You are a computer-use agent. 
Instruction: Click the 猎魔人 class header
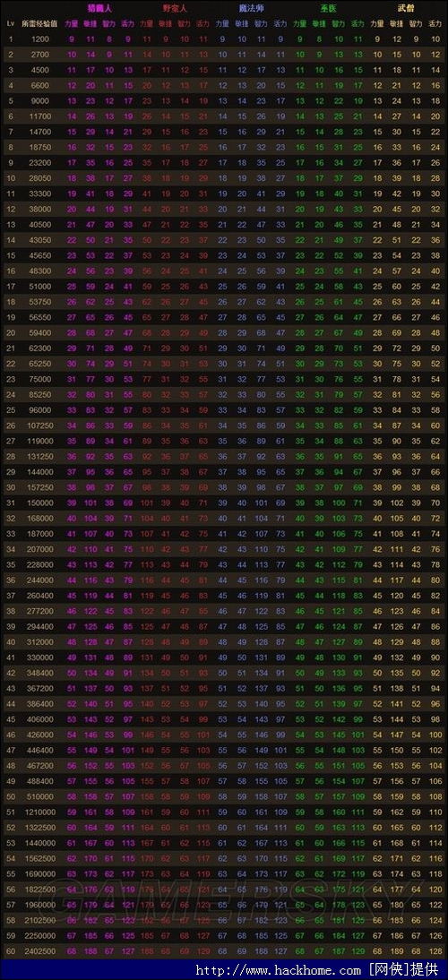pyautogui.click(x=99, y=9)
